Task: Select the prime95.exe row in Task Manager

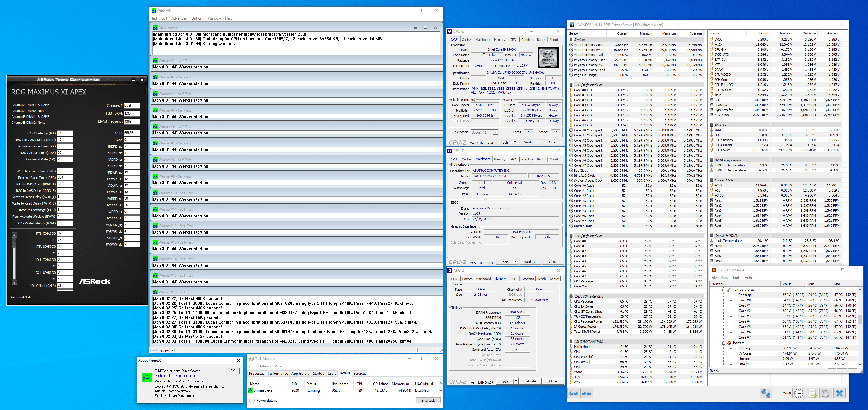Action: 343,390
